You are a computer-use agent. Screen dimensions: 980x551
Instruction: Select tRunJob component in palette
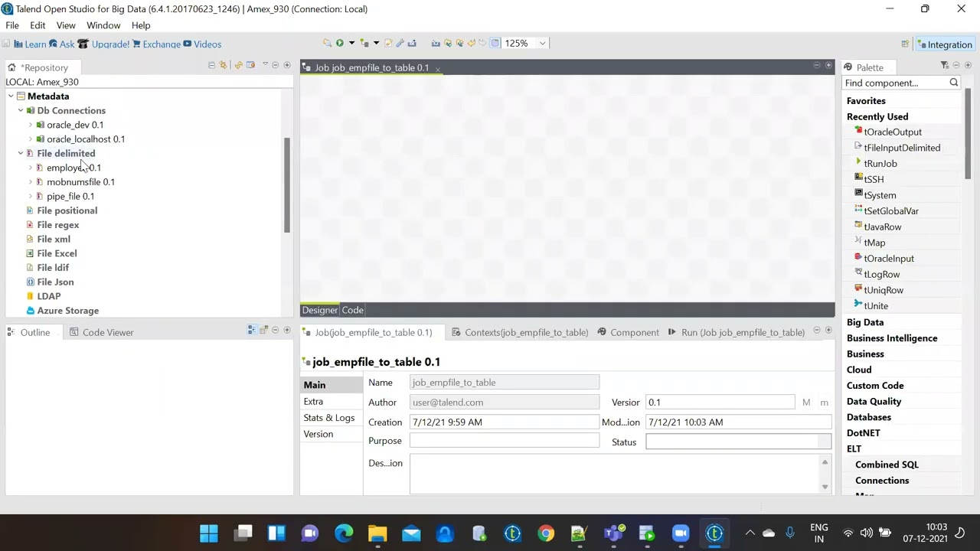(880, 164)
